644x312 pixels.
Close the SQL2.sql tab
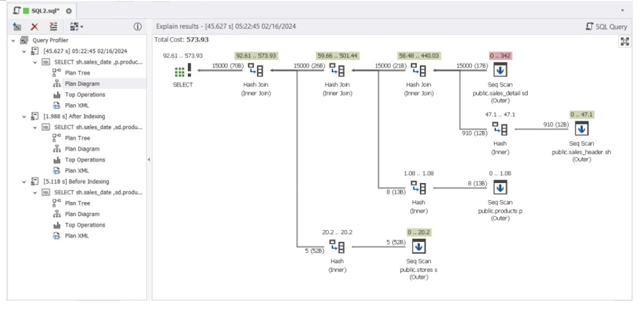tap(69, 11)
